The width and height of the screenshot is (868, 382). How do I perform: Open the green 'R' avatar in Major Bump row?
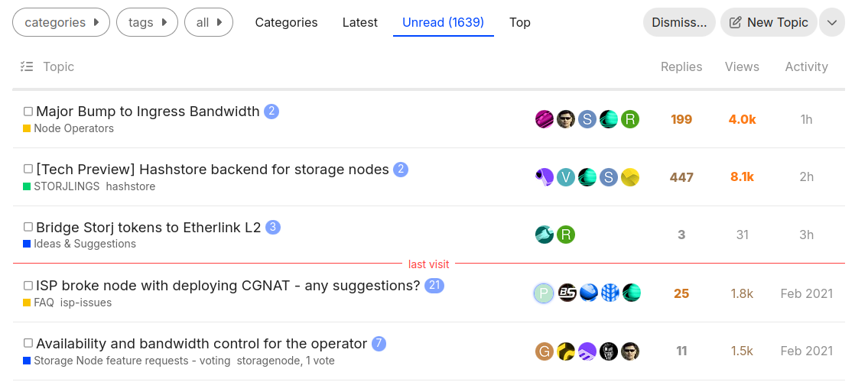click(x=629, y=119)
